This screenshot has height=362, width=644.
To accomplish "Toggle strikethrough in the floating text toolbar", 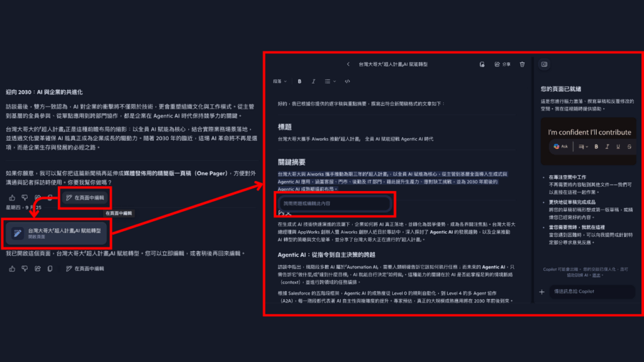I will (x=629, y=146).
